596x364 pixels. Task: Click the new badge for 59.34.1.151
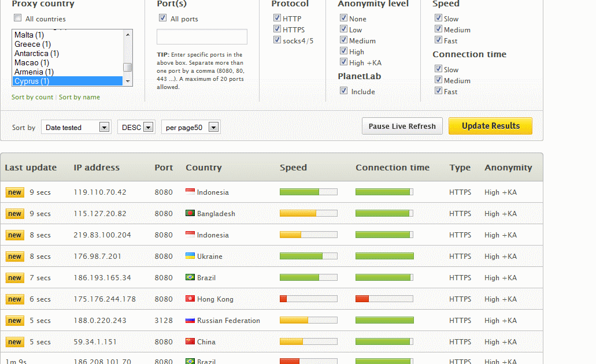tap(15, 342)
